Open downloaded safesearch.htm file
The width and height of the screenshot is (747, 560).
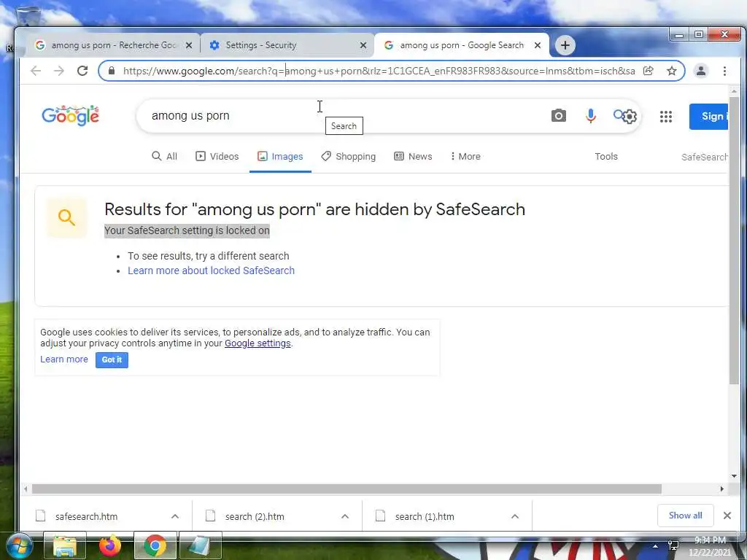pyautogui.click(x=86, y=516)
